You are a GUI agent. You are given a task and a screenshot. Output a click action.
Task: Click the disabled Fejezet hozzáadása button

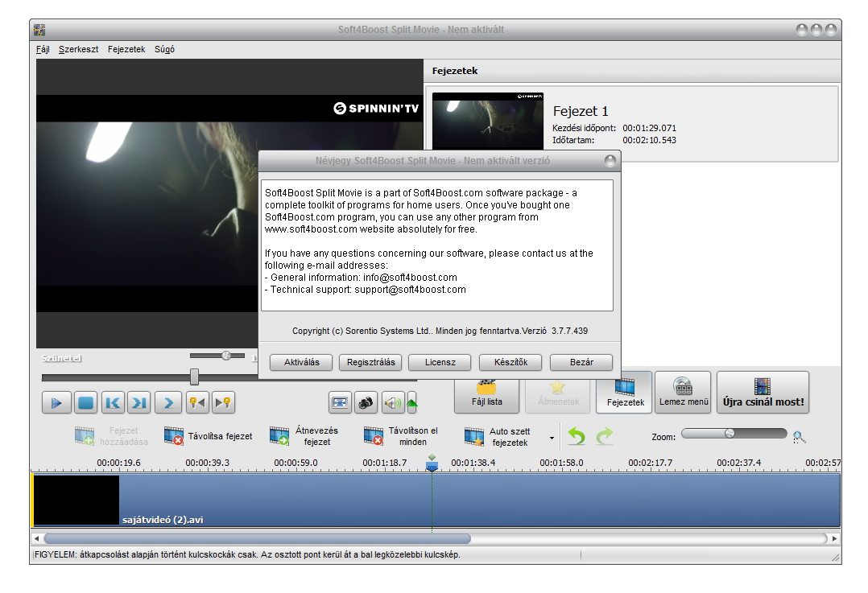pos(111,436)
